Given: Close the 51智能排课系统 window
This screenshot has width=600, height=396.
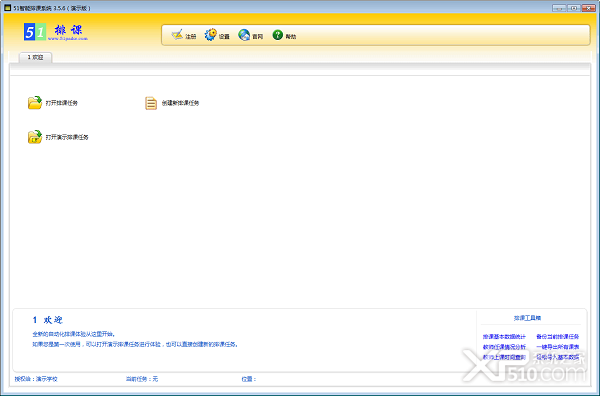Looking at the screenshot, I should 589,8.
